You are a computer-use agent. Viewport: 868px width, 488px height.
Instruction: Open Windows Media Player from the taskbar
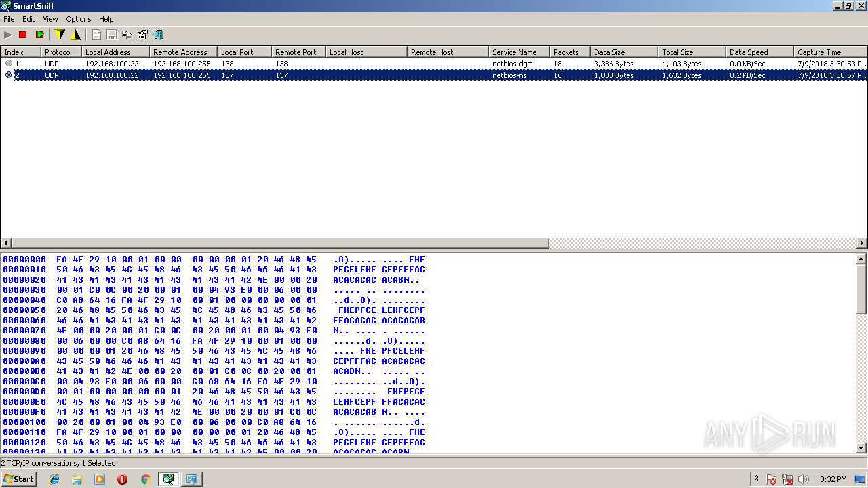point(100,479)
